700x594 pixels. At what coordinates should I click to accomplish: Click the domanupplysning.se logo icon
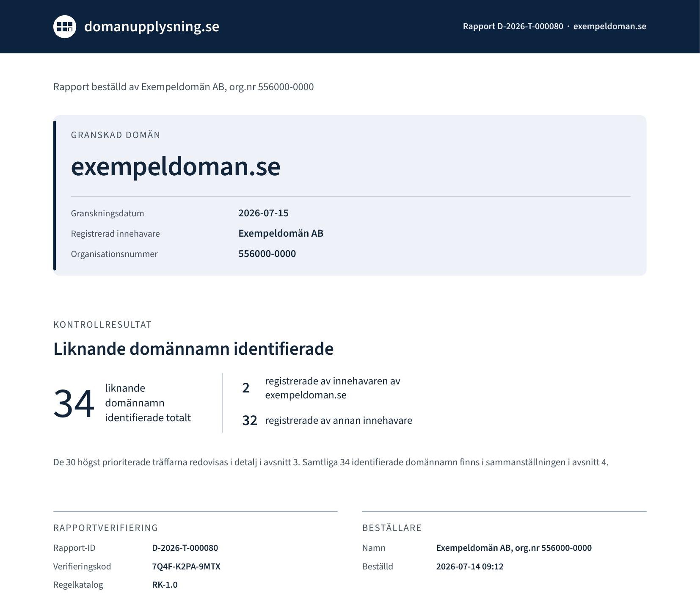(65, 27)
